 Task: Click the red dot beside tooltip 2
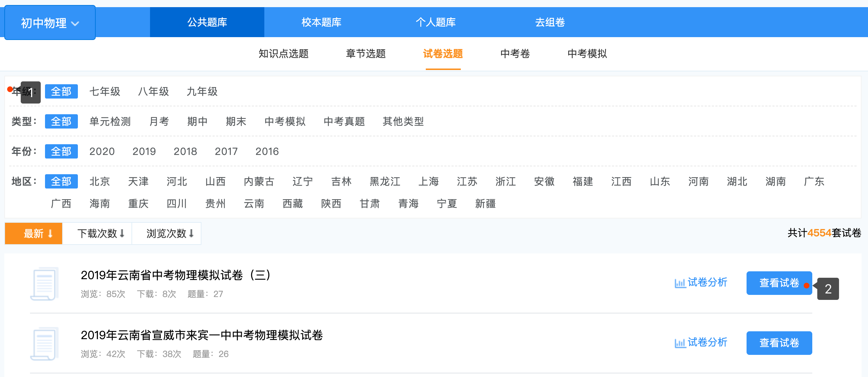[x=807, y=286]
